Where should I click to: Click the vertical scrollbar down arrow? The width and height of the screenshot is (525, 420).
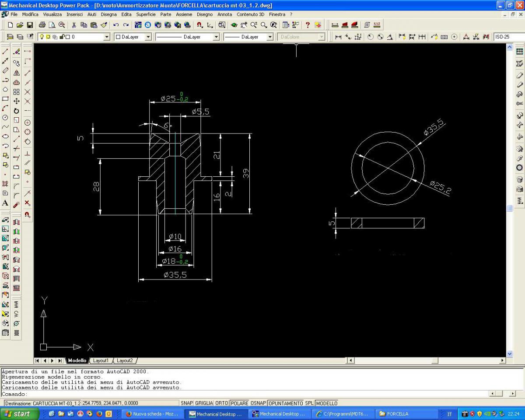tap(509, 354)
